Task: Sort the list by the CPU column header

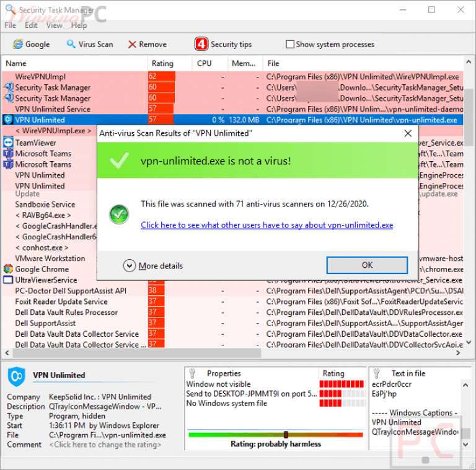Action: coord(210,63)
